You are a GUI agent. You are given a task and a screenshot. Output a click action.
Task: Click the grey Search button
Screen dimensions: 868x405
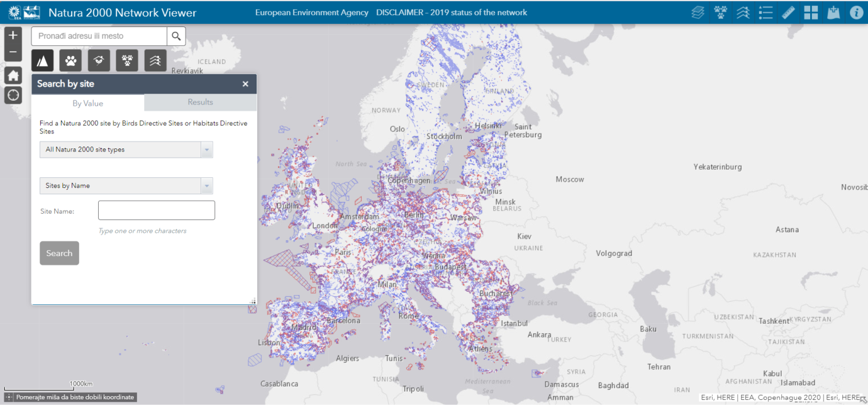(59, 253)
